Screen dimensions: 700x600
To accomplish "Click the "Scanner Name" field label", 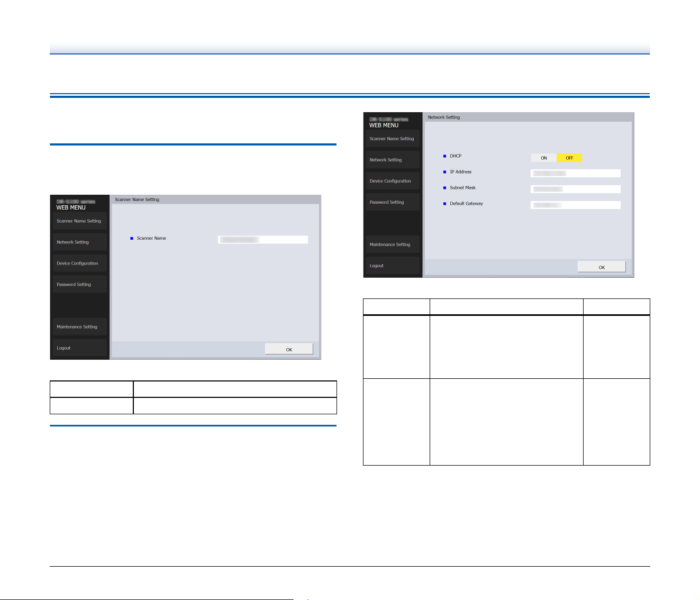I will pyautogui.click(x=151, y=238).
